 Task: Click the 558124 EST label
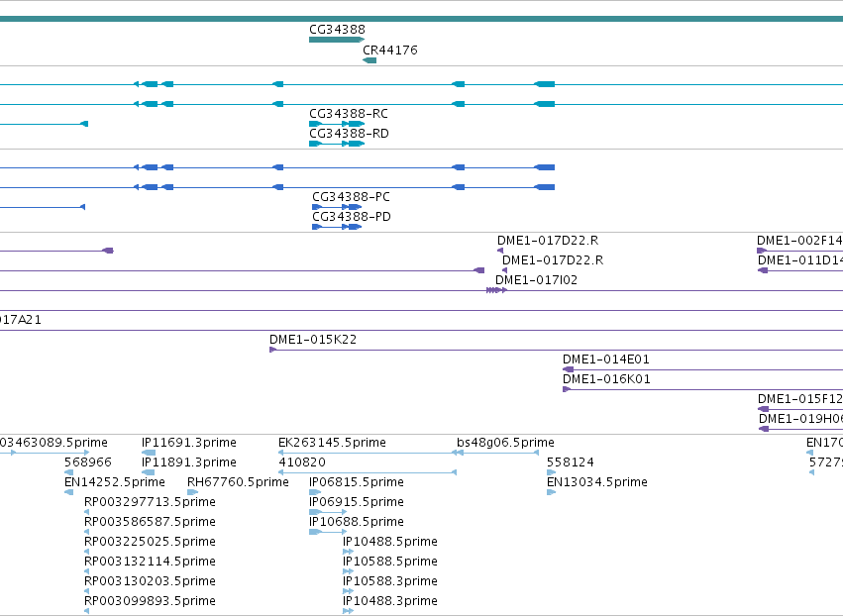570,462
